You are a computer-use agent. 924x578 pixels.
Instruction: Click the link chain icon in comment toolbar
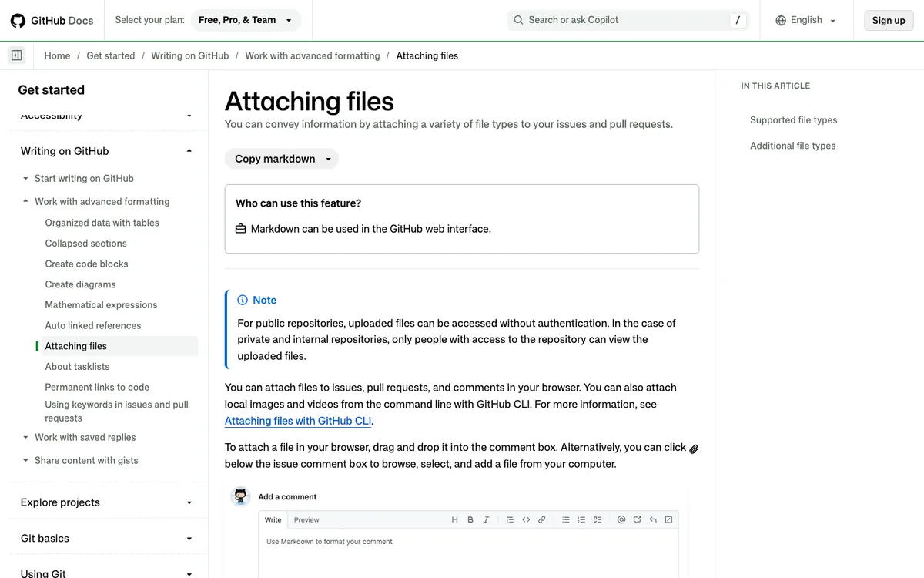541,520
